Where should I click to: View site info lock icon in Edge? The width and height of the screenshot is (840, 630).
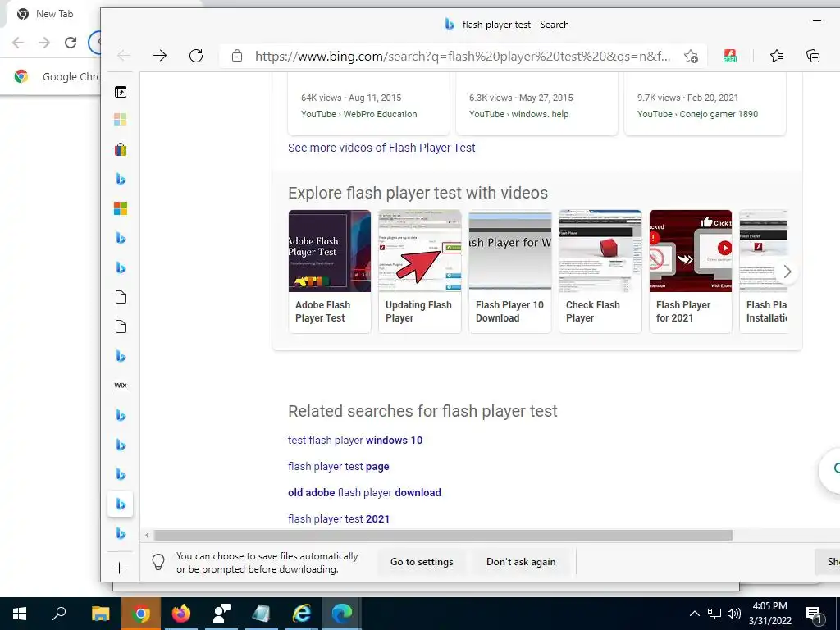[237, 56]
